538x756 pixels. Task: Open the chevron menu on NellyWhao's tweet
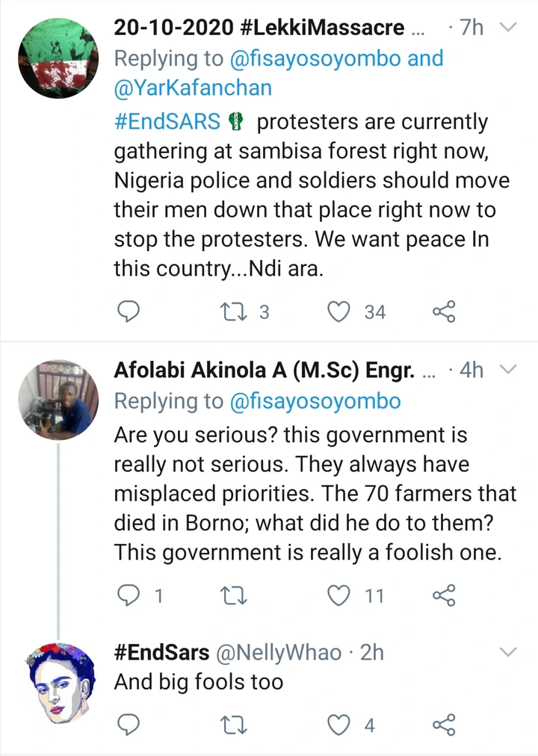pos(507,651)
